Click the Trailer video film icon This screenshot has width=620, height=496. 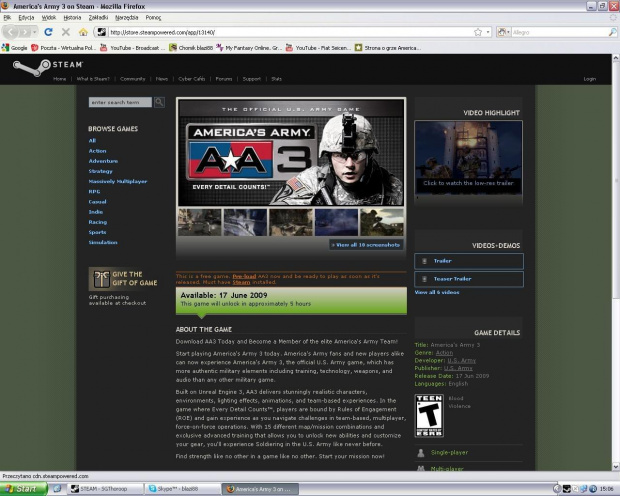[425, 261]
